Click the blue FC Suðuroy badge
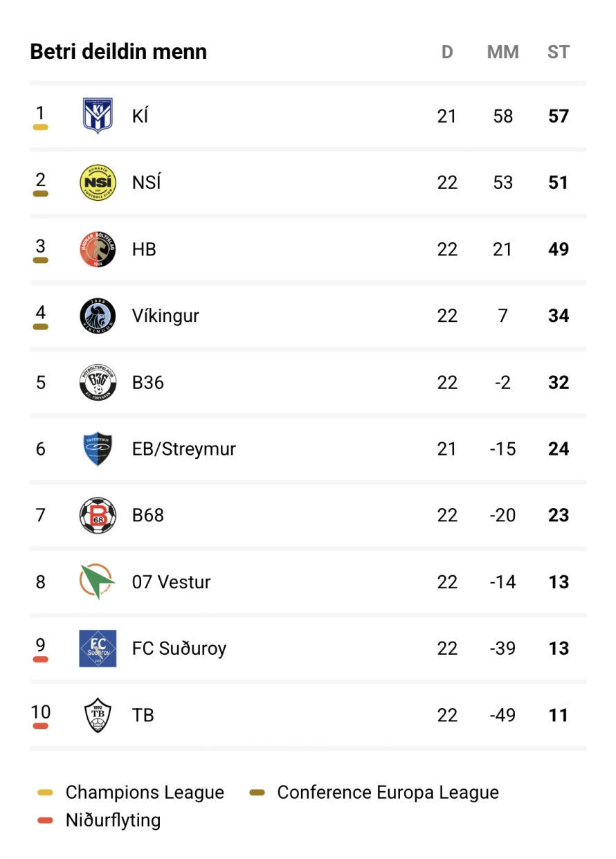This screenshot has width=616, height=859. [x=98, y=649]
